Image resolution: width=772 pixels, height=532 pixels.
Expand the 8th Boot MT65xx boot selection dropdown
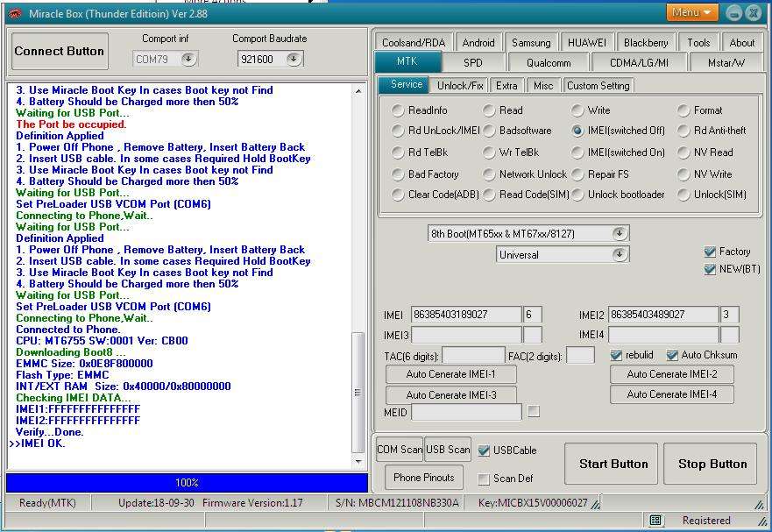tap(620, 233)
